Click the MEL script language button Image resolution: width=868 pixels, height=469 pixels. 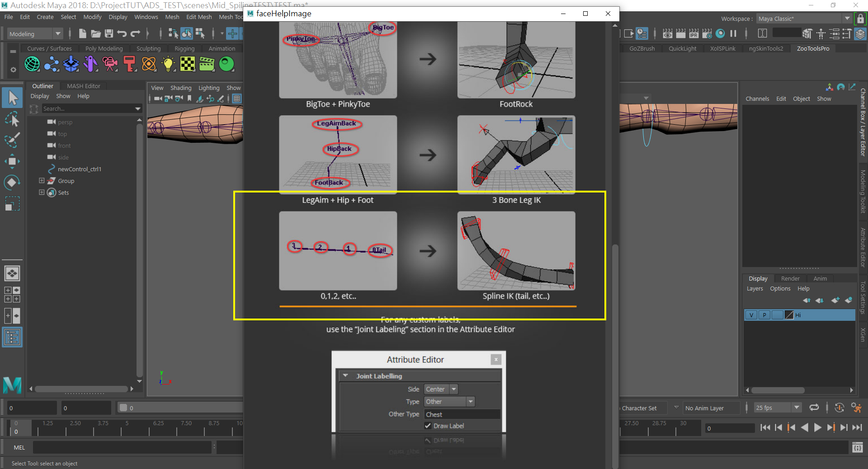point(19,447)
